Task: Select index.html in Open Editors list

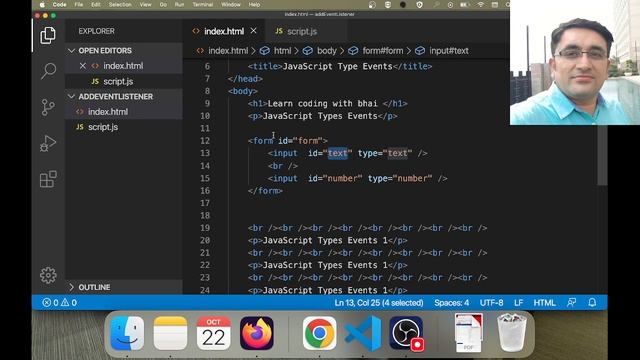Action: [124, 66]
